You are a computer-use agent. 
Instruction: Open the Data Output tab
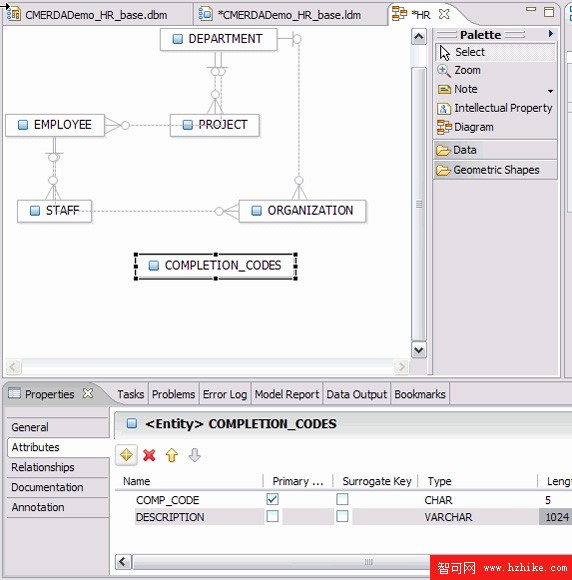tap(356, 394)
